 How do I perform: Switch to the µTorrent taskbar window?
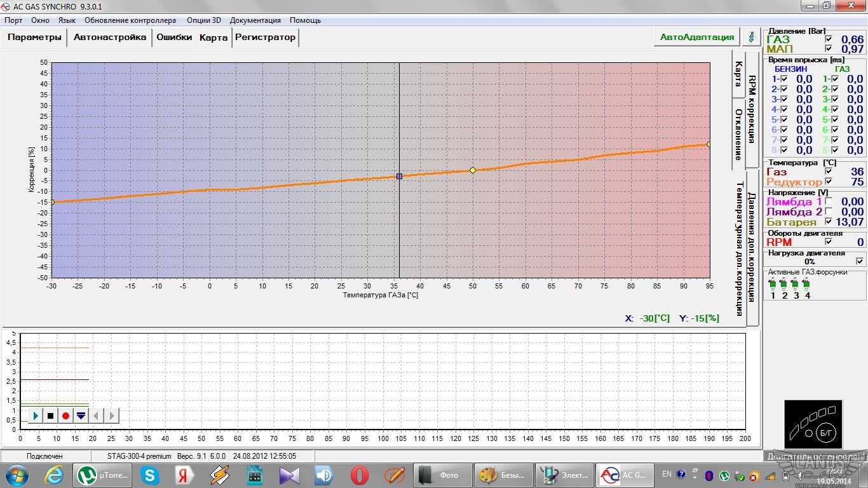point(103,475)
